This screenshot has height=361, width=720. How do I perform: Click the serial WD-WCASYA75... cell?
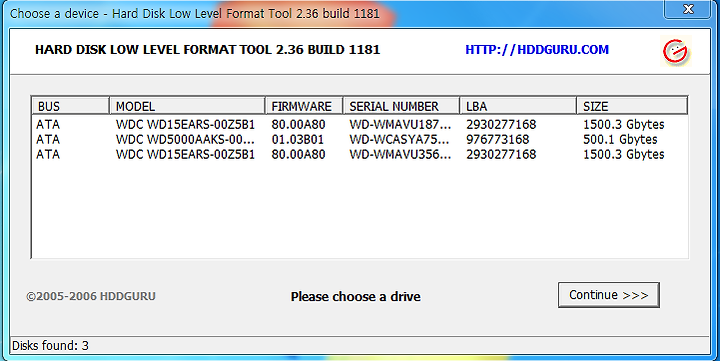pyautogui.click(x=400, y=139)
